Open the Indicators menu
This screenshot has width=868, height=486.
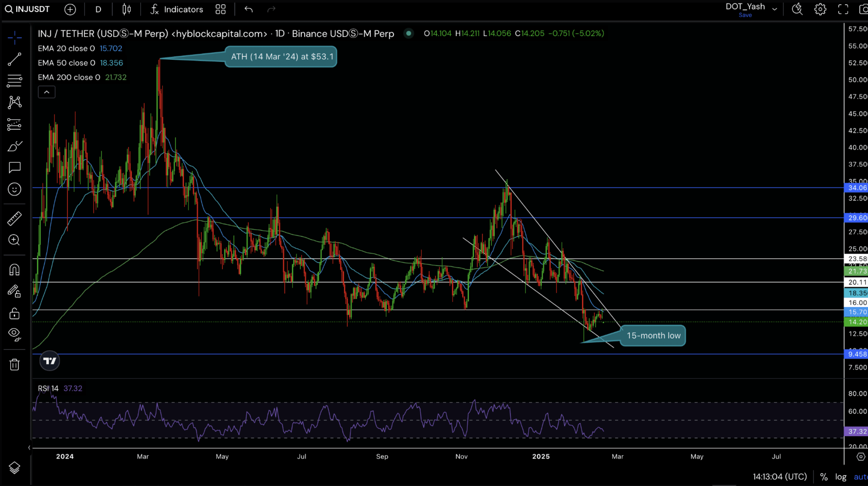[x=177, y=9]
